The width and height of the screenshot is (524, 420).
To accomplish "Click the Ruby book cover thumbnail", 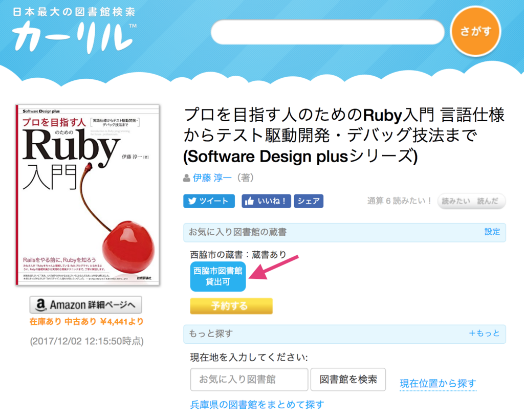I will click(x=88, y=195).
